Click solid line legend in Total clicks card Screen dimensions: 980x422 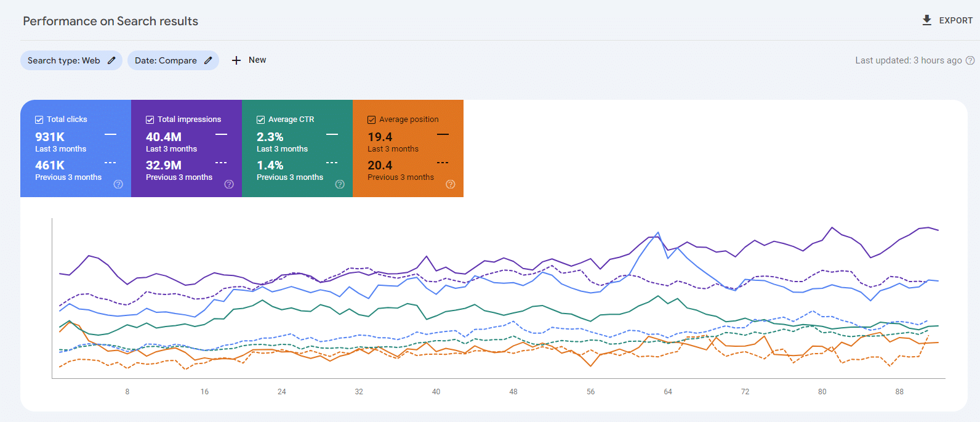[110, 134]
